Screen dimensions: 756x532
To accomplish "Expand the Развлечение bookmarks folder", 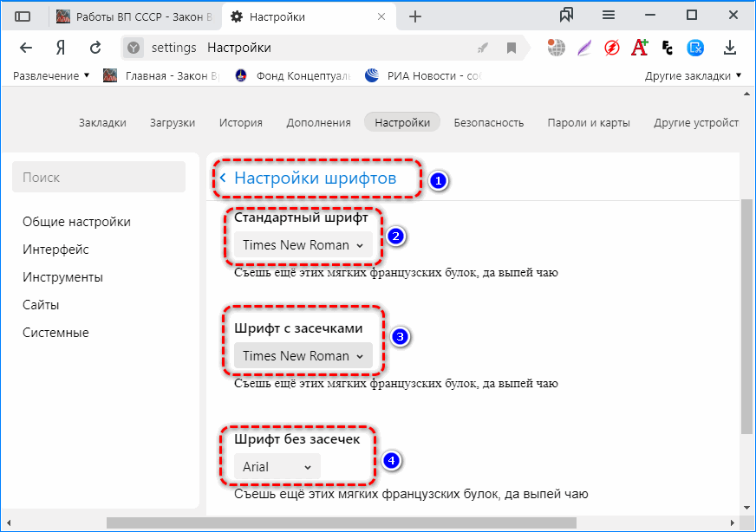I will pyautogui.click(x=51, y=75).
